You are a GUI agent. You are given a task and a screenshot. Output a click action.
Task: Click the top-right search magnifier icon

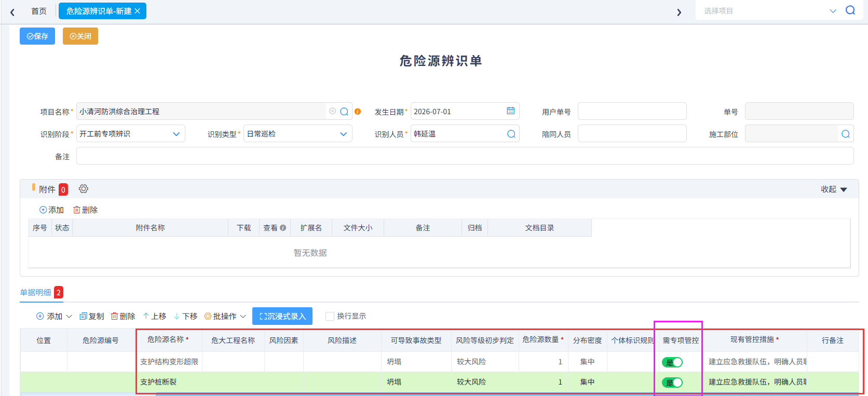point(850,10)
